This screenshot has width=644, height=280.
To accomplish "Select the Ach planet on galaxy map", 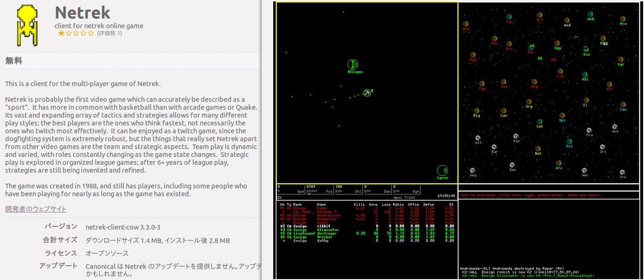I will tap(590, 14).
